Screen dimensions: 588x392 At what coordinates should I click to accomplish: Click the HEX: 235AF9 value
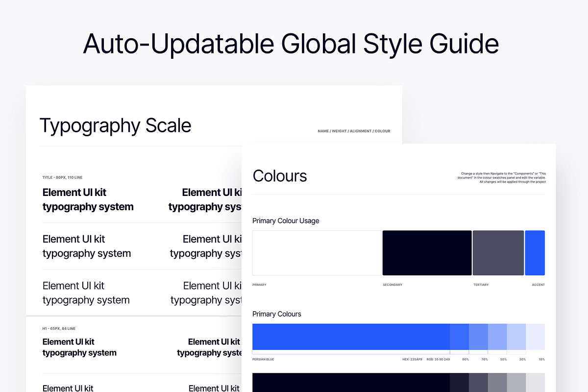click(413, 360)
